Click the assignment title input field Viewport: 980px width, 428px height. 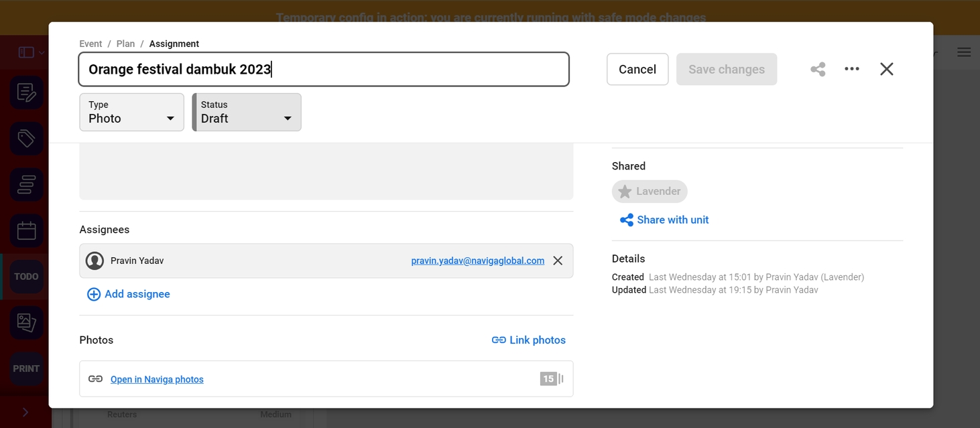pyautogui.click(x=323, y=69)
